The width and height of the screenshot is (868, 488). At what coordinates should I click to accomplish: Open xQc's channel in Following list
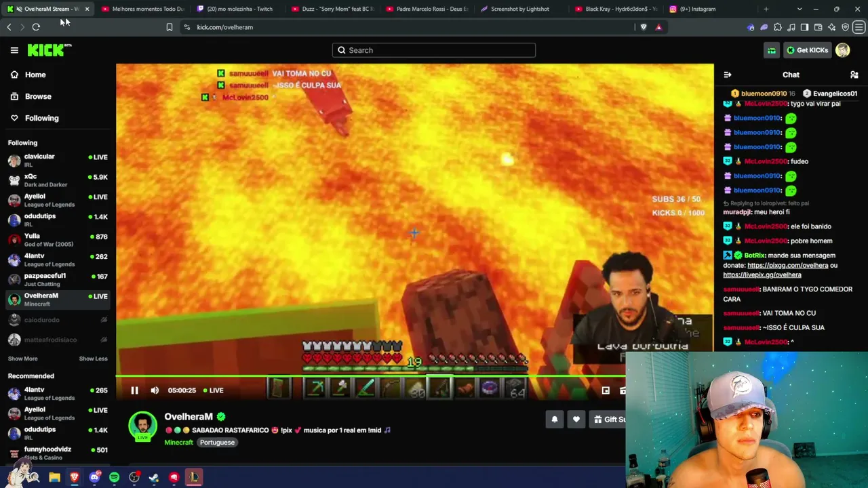tap(58, 180)
